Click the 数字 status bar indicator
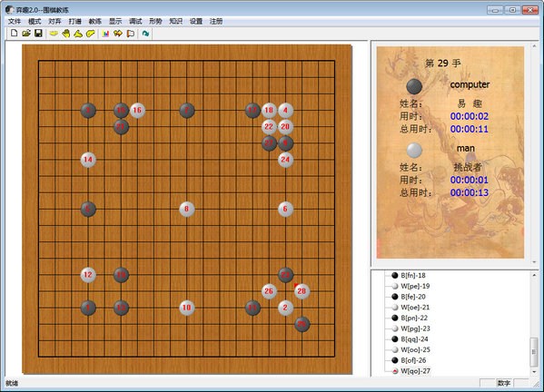 [x=504, y=383]
